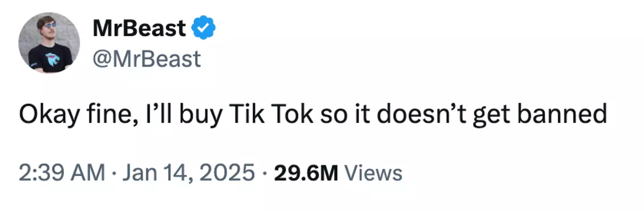Click the 2:39 AM timestamp
644x212 pixels.
tap(62, 173)
